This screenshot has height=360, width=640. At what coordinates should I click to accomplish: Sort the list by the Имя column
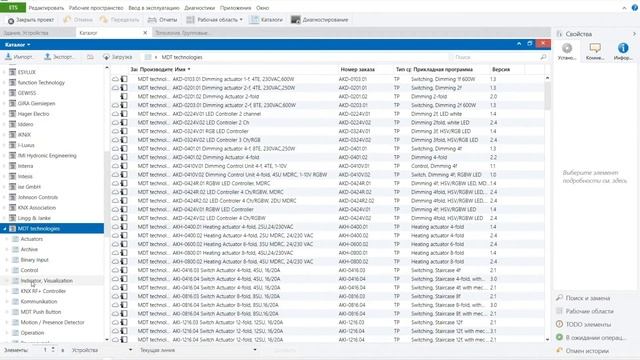[x=182, y=69]
